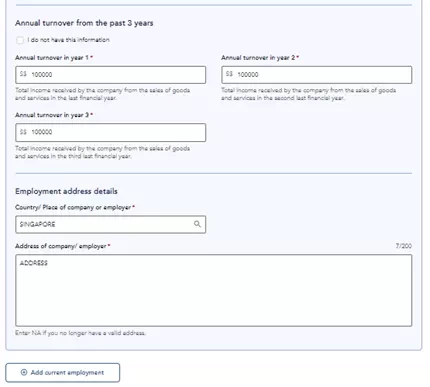This screenshot has width=430, height=387.
Task: Click the S$ prefix in year 3 turnover field
Action: coord(23,132)
